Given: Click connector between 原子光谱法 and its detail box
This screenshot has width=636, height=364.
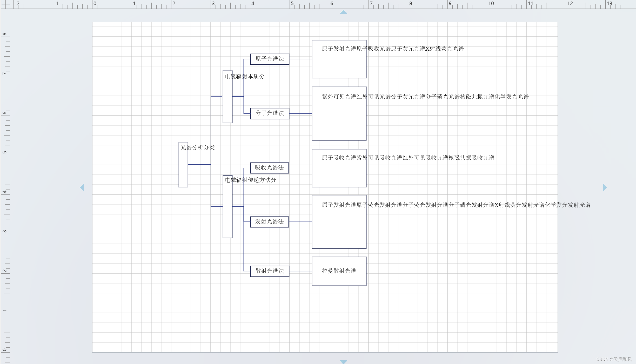Looking at the screenshot, I should [300, 59].
